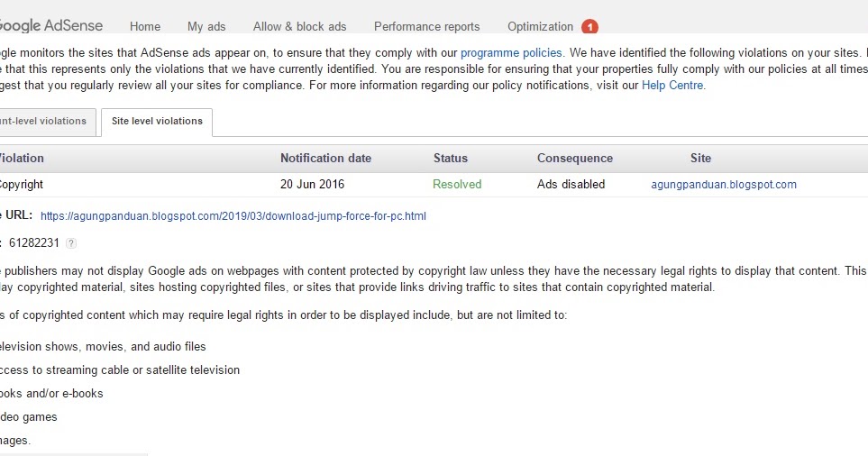This screenshot has width=868, height=456.
Task: Click the Site column header
Action: pyautogui.click(x=700, y=159)
